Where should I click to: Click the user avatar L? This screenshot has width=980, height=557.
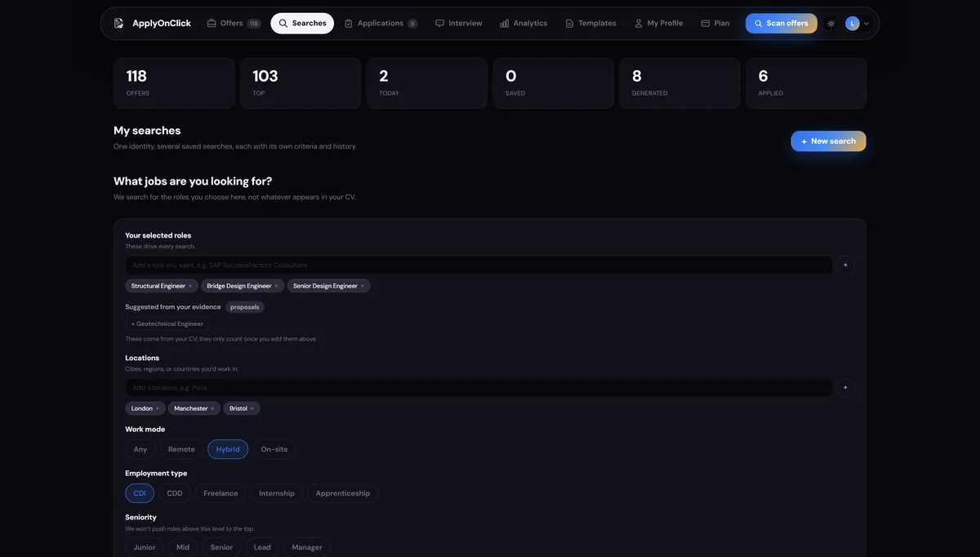click(x=852, y=24)
